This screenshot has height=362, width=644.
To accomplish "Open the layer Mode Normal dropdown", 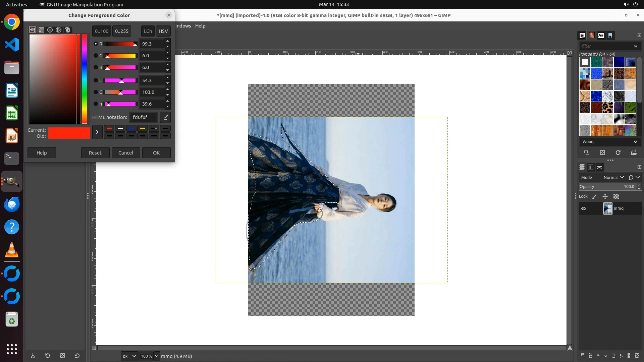I will click(x=613, y=177).
